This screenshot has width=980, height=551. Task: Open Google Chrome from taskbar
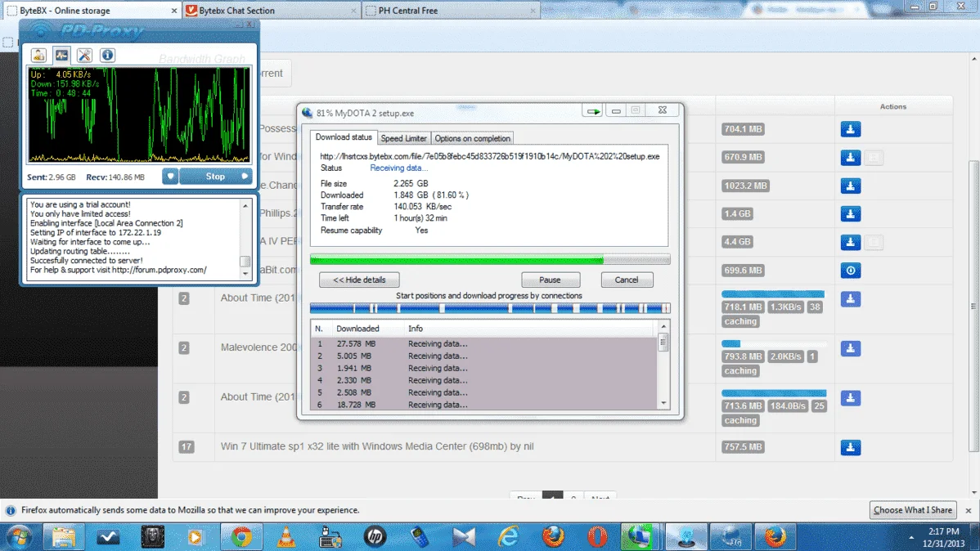point(241,536)
